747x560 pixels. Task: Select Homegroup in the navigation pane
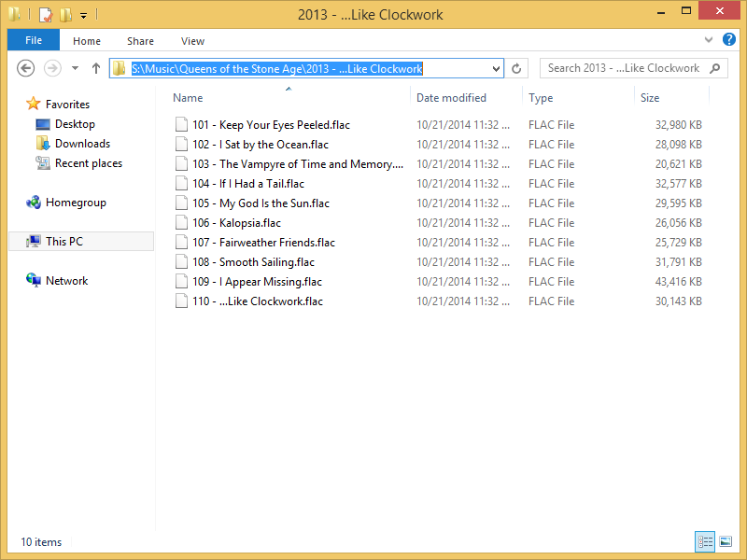pyautogui.click(x=76, y=203)
